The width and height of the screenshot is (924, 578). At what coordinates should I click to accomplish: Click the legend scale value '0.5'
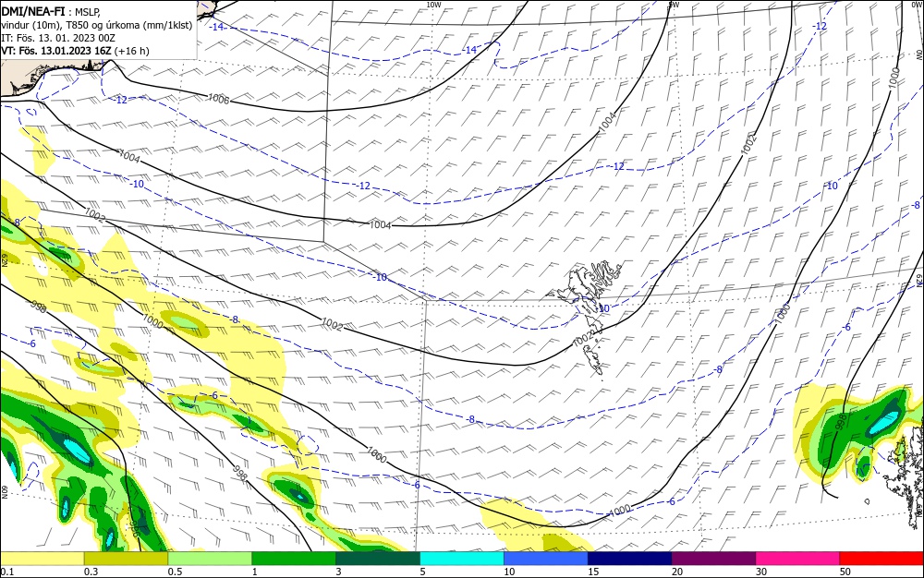click(x=175, y=572)
